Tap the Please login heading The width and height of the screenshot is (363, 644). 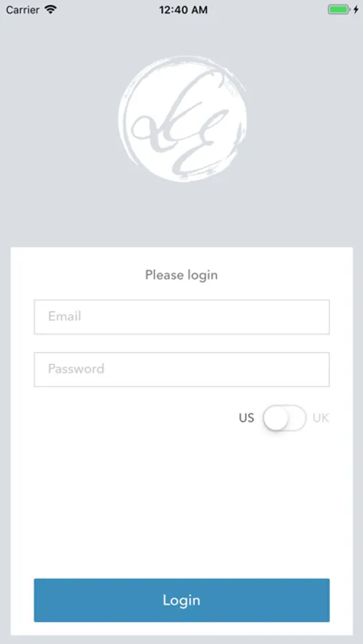point(181,275)
